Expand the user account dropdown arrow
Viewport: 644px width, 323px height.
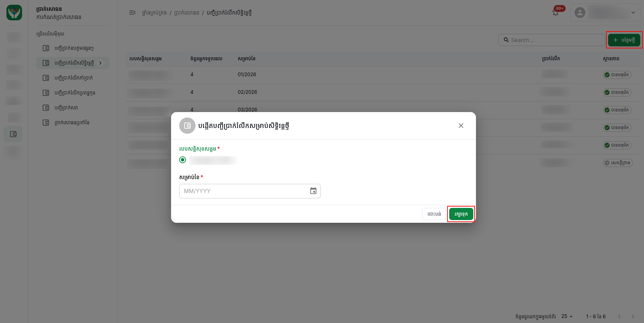point(633,13)
